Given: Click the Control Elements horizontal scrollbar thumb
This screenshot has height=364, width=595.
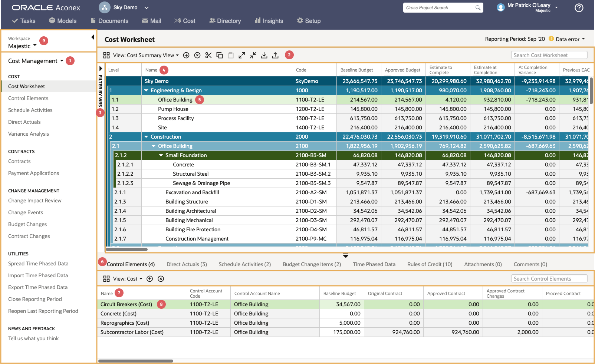Looking at the screenshot, I should click(136, 361).
